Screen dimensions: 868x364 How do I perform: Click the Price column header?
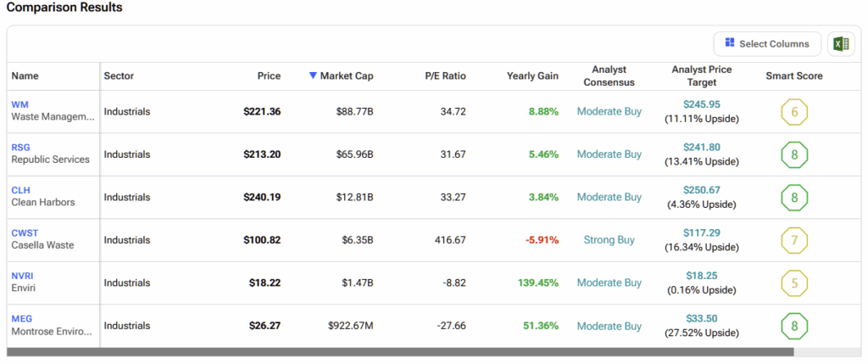(x=269, y=76)
